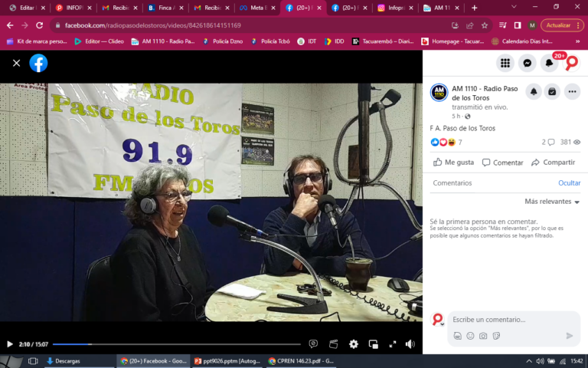588x368 pixels.
Task: Open the INFOP browser tab
Action: click(73, 8)
